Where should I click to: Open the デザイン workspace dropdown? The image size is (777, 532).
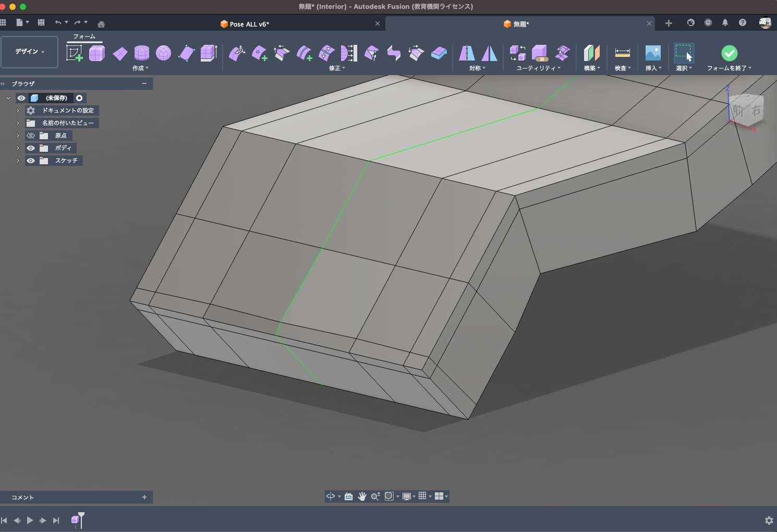pos(29,52)
